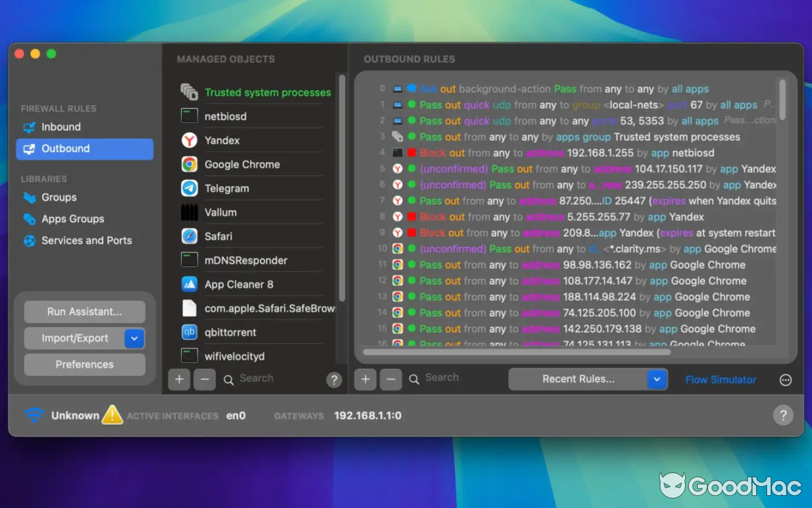The image size is (812, 508).
Task: Select the Telegram icon in Managed Objects
Action: (188, 188)
